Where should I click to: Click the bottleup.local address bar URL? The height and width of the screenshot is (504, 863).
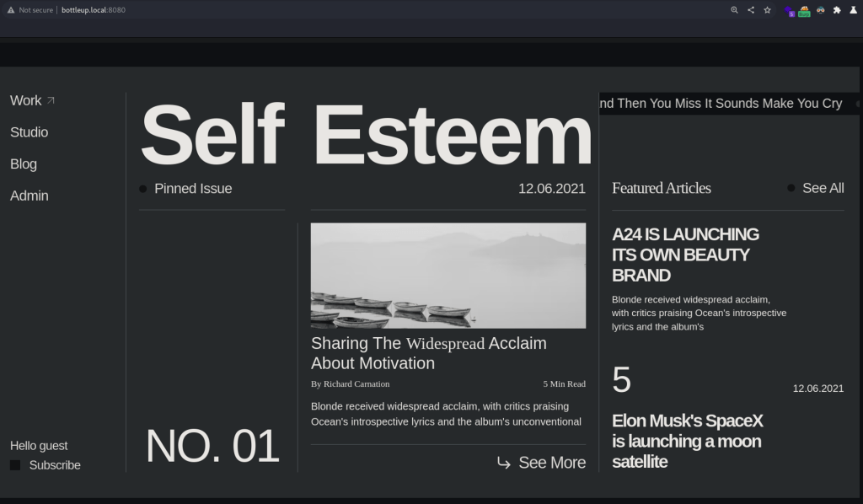[x=93, y=10]
